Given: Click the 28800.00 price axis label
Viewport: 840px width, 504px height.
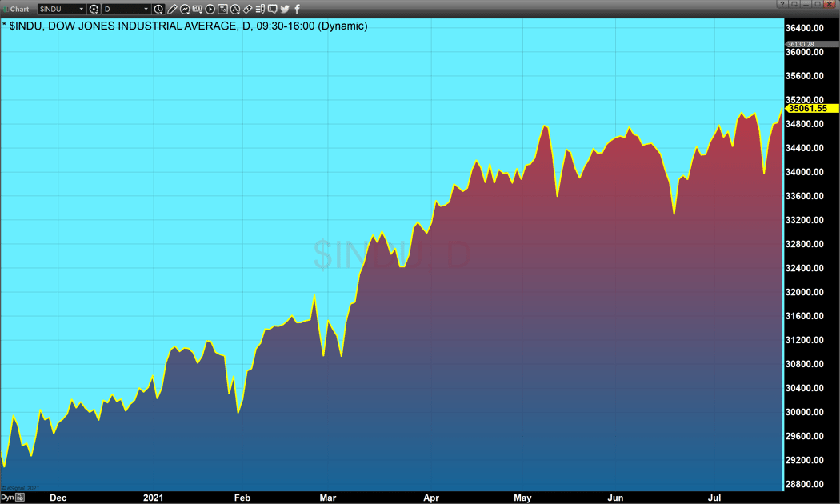Looking at the screenshot, I should coord(804,484).
